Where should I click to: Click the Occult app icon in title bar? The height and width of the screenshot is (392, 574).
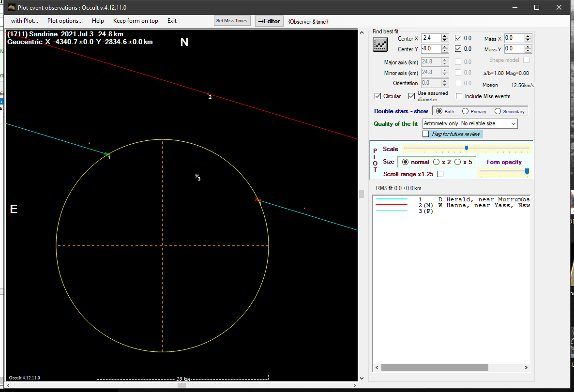pyautogui.click(x=11, y=7)
